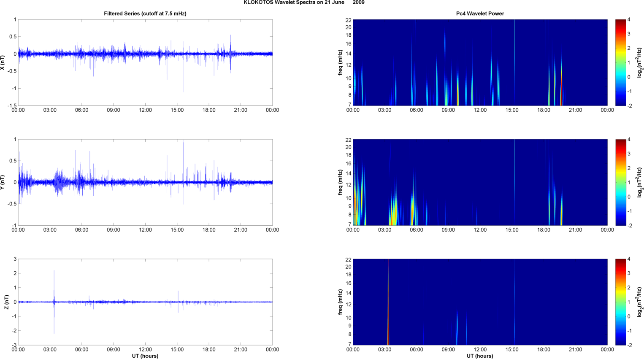Viewport: 644px width, 359px height.
Task: Select the colorbar beside the middle wavelet spectrum
Action: click(x=620, y=182)
